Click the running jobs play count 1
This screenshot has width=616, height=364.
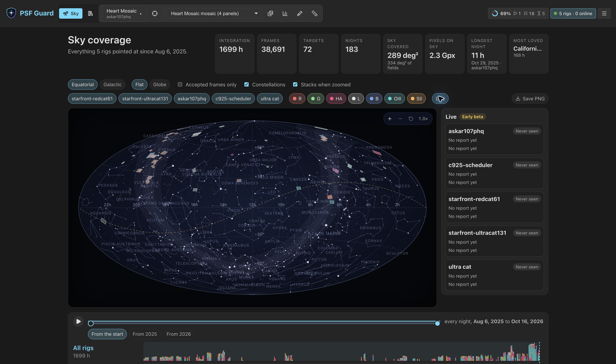pos(517,14)
